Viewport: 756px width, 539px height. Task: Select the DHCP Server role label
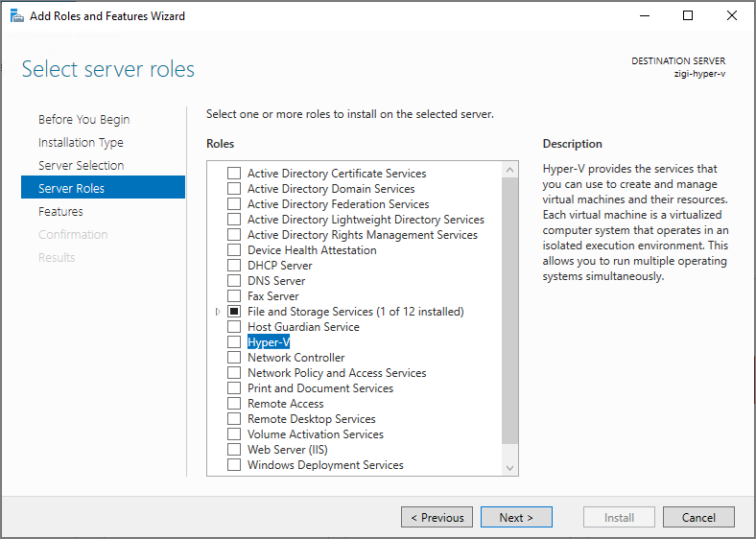tap(279, 266)
